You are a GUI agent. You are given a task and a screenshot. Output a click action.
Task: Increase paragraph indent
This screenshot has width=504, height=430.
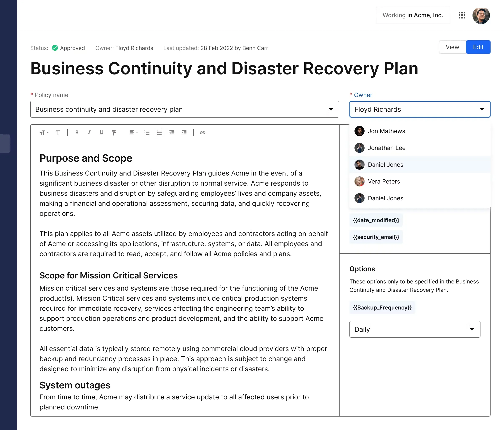pos(184,132)
